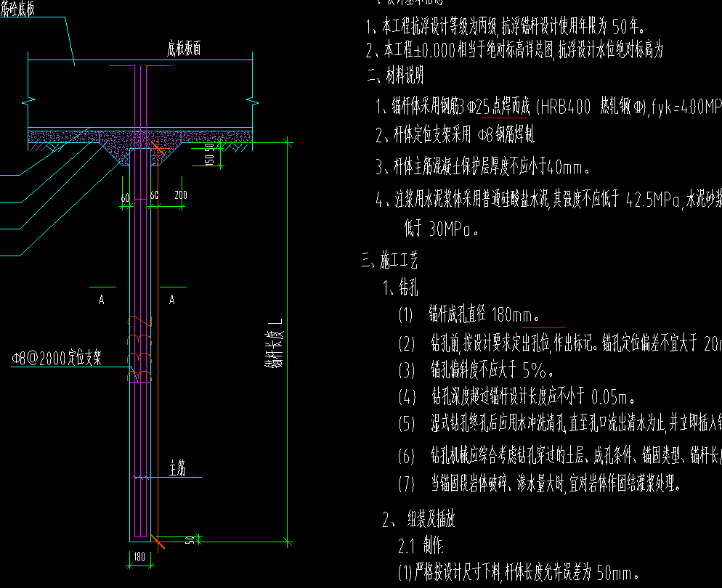Click note (7) about 固结灌浆处理
The width and height of the screenshot is (722, 588).
point(540,483)
